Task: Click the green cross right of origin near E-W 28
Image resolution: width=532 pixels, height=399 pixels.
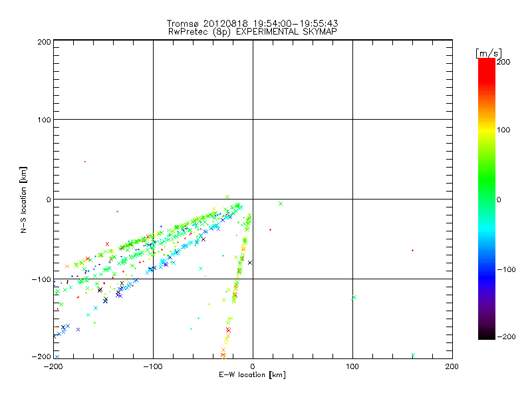Action: click(281, 203)
